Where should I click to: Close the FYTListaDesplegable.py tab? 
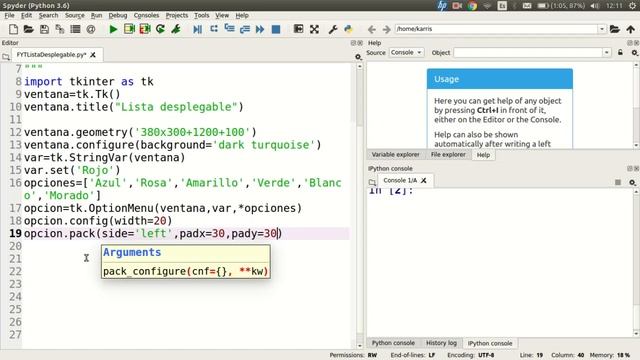93,55
